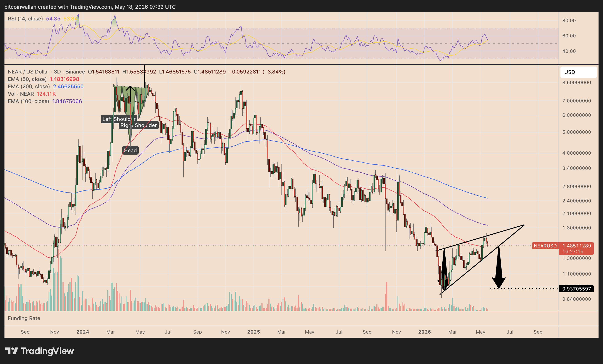Click the 16:27:16 candle countdown timer
Screen dimensions: 603x364
573,251
